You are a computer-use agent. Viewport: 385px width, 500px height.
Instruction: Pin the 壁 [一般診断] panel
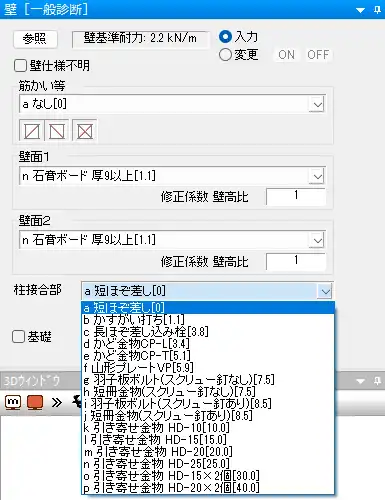point(377,10)
